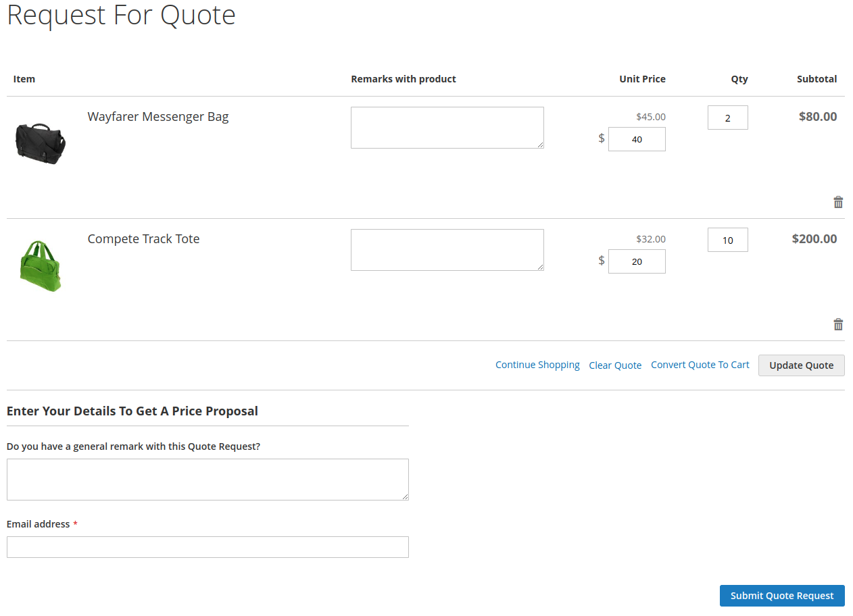Select the quantity field showing 2

[x=728, y=118]
